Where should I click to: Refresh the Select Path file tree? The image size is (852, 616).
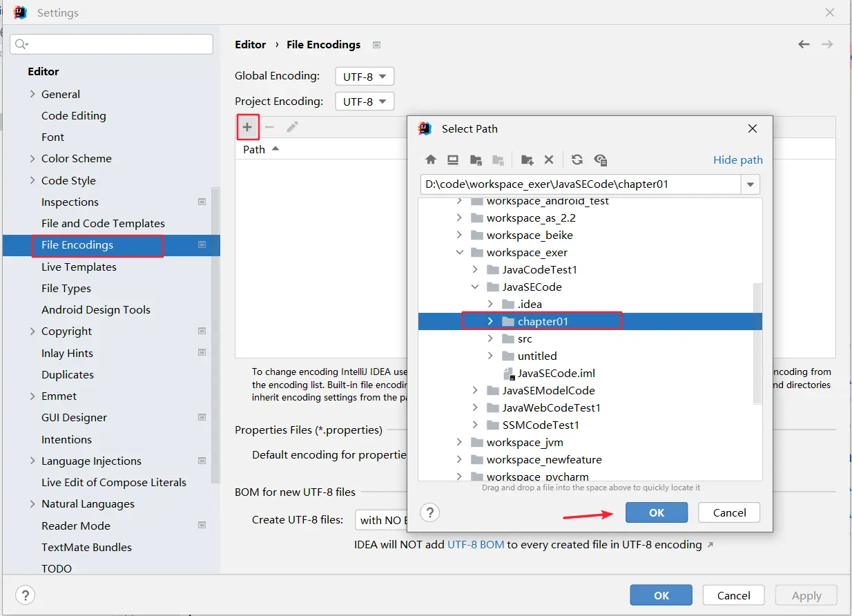pos(577,160)
